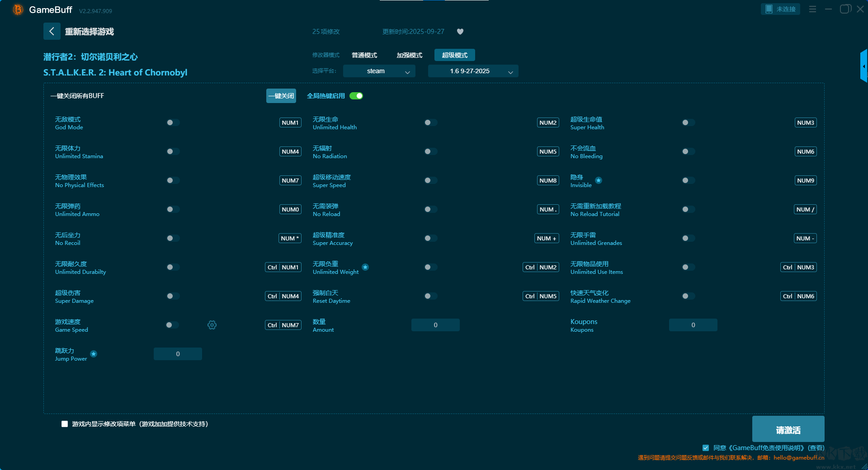Turn on Reset Daytime
The width and height of the screenshot is (868, 470).
pos(430,296)
